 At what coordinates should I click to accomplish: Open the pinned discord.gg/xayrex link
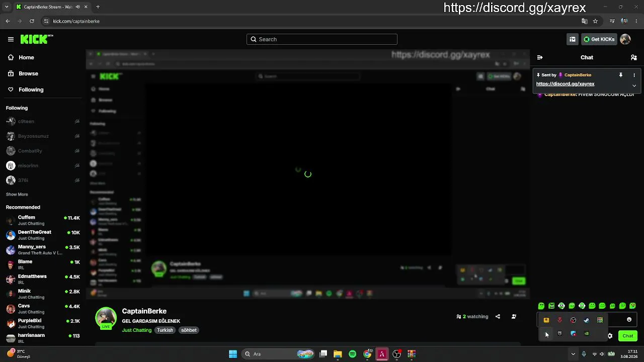(565, 84)
